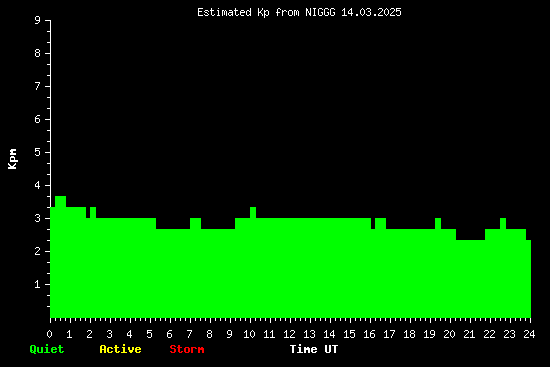The height and width of the screenshot is (367, 550).
Task: Click hour 12 on time axis
Action: [289, 334]
